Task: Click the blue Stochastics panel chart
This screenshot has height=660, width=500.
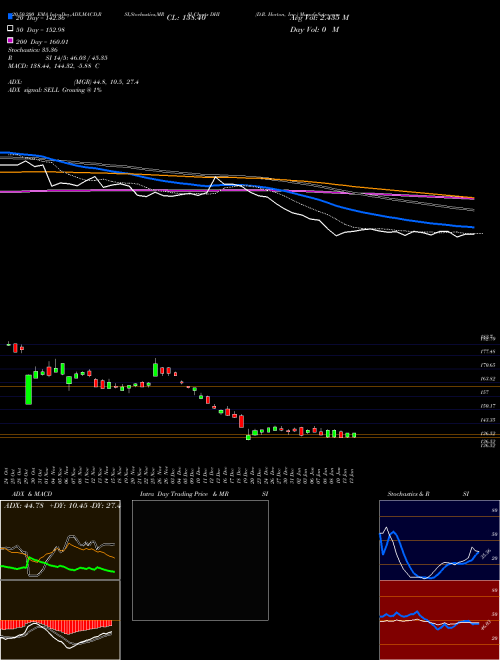Action: pos(439,540)
